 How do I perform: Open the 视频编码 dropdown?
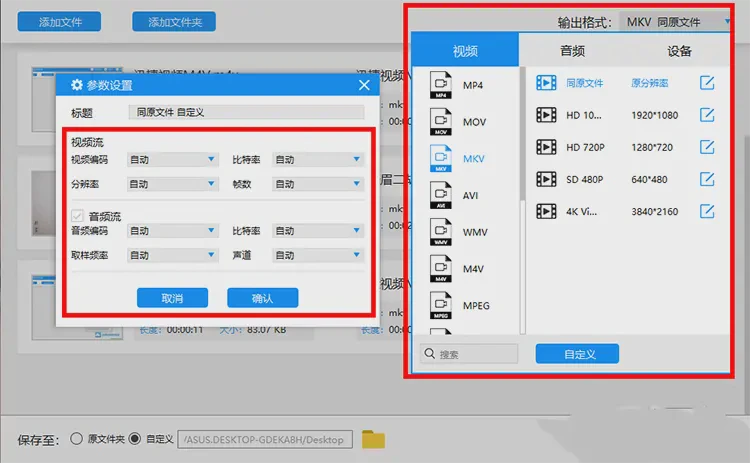[172, 159]
